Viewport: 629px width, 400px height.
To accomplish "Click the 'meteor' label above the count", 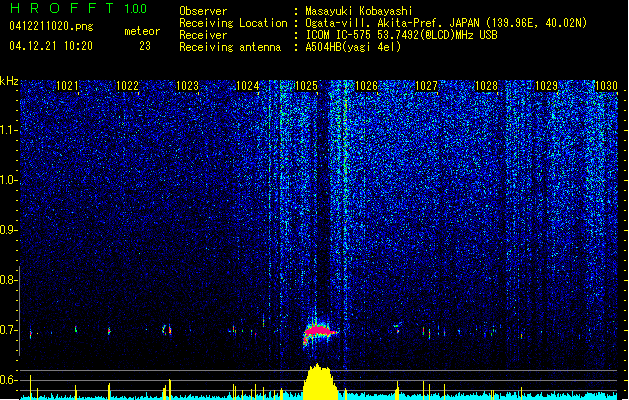I will tap(142, 31).
